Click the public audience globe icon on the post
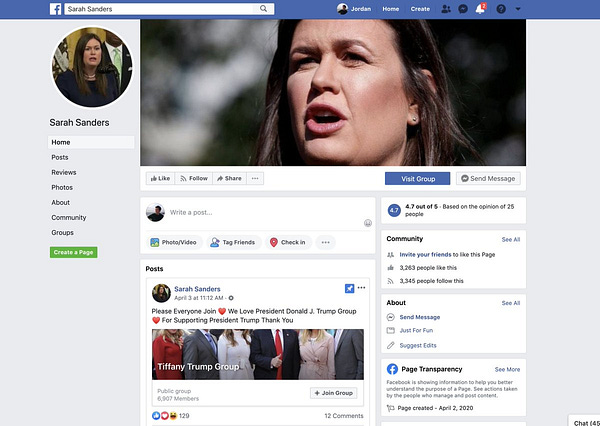This screenshot has width=600, height=426. [x=231, y=298]
